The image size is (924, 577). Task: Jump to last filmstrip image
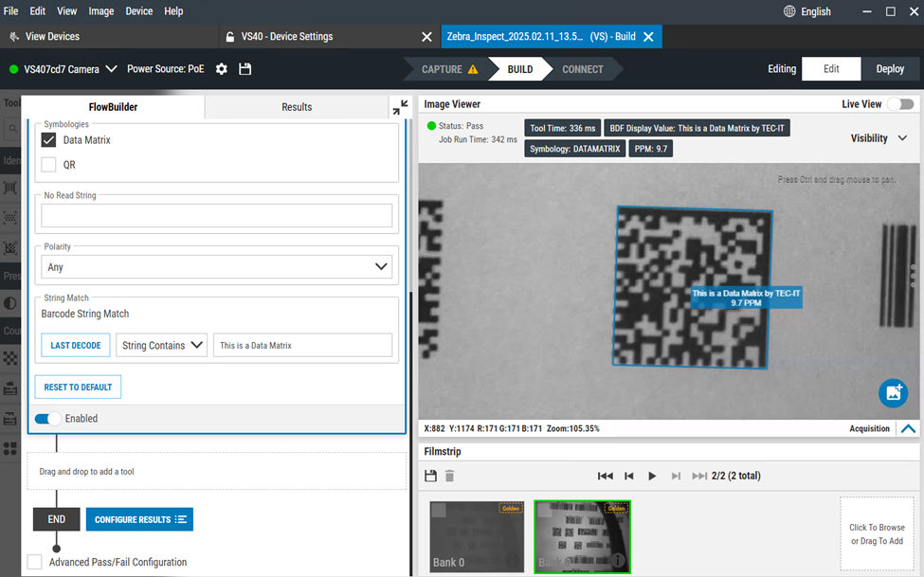(x=699, y=476)
